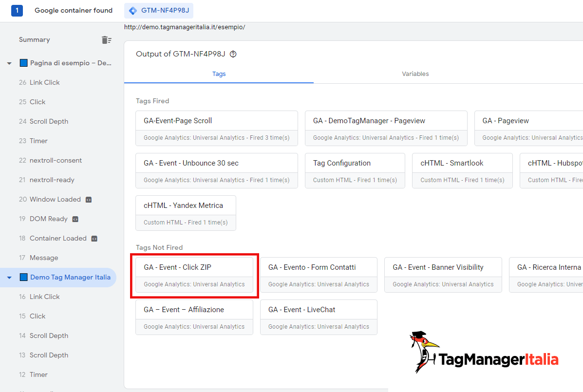The width and height of the screenshot is (583, 392).
Task: Click the demo.tagmanageritalia.it/esempio URL text
Action: pyautogui.click(x=185, y=27)
